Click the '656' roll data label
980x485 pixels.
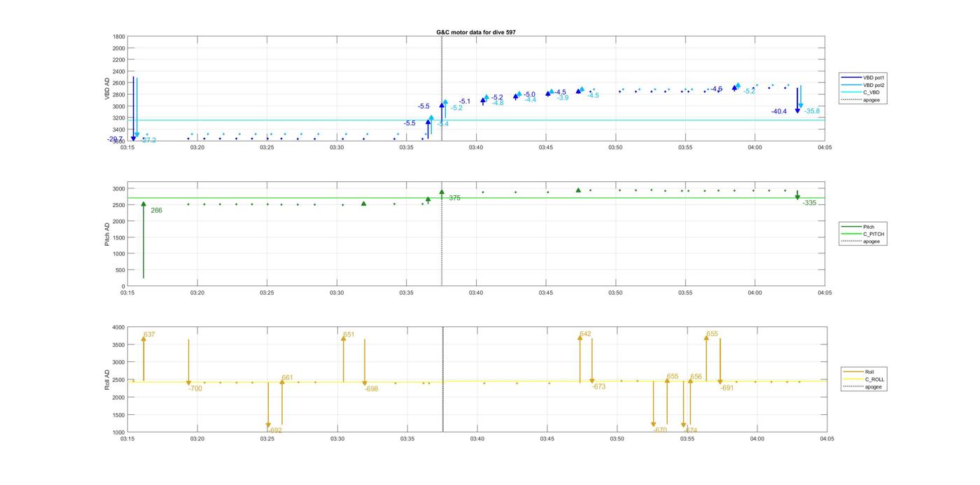696,377
